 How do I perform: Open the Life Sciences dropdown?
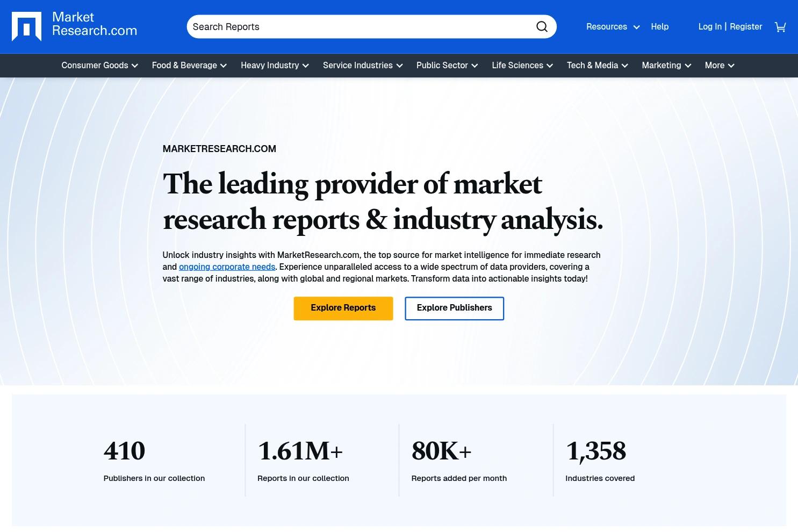click(522, 66)
